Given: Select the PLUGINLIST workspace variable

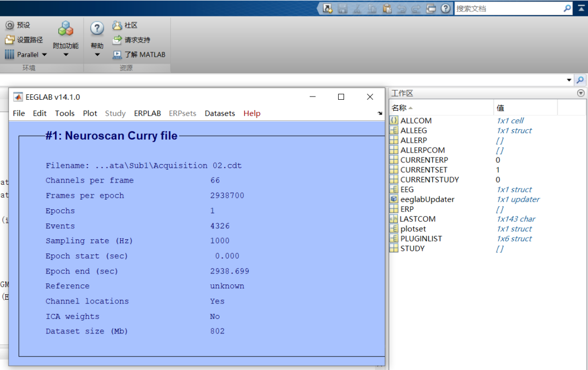Looking at the screenshot, I should 421,239.
